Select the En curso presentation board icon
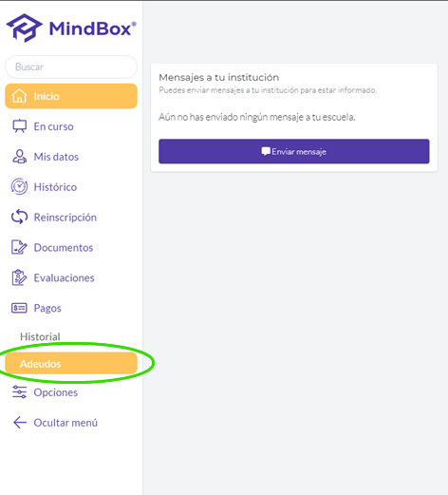 (19, 126)
